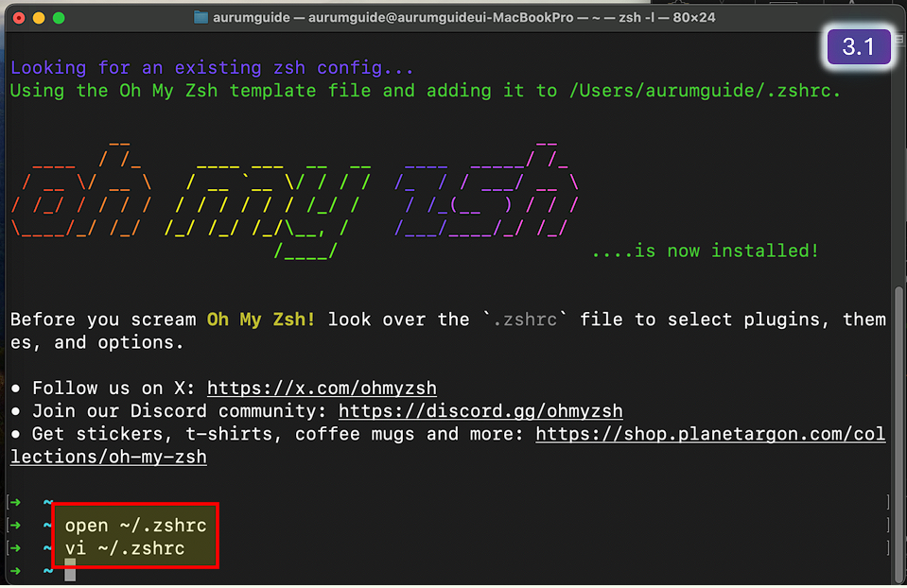This screenshot has height=588, width=907.
Task: Click the yellow 'Oh My Zsh!' text
Action: point(261,320)
